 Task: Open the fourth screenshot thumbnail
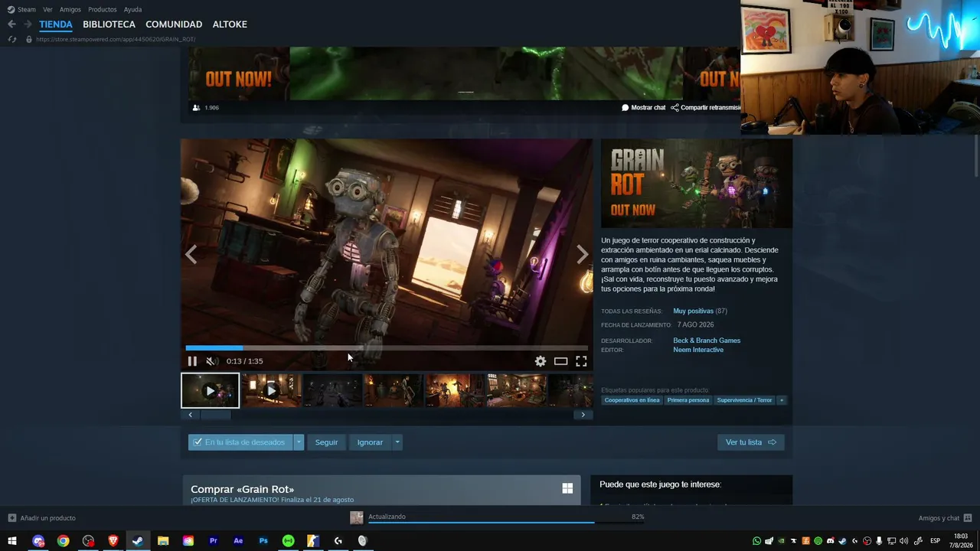394,390
